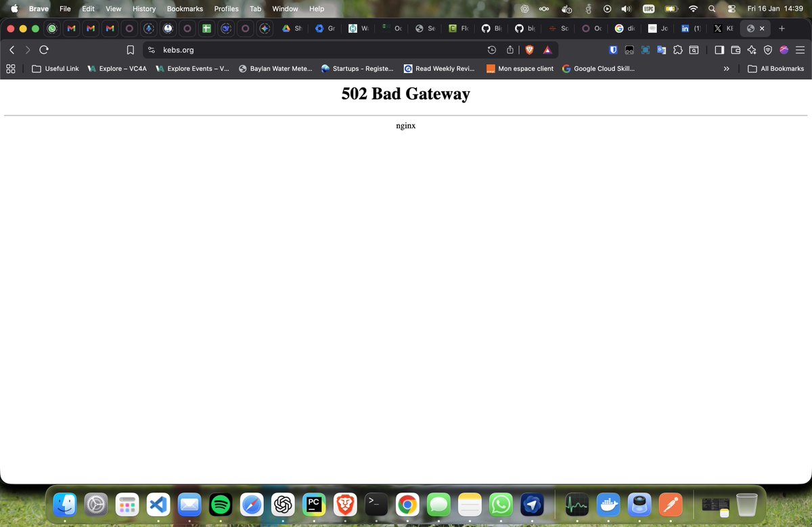Open the Bitwarden extension icon
The image size is (812, 527).
tap(612, 49)
